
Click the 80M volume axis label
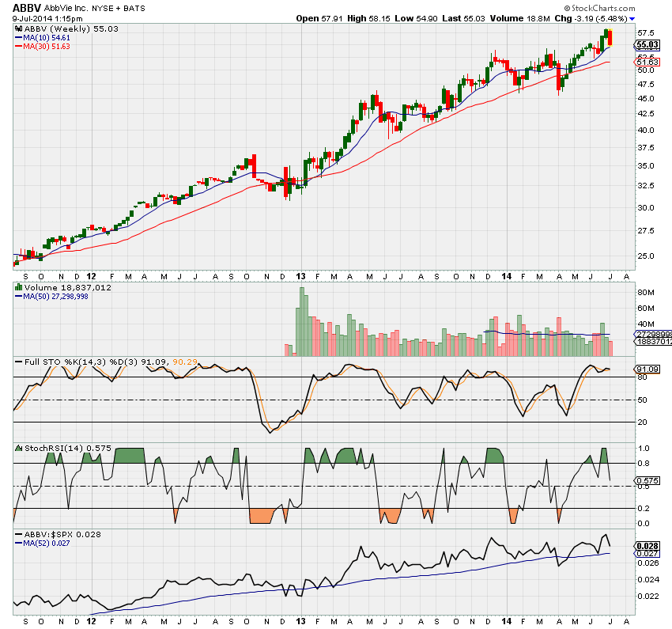click(x=646, y=293)
